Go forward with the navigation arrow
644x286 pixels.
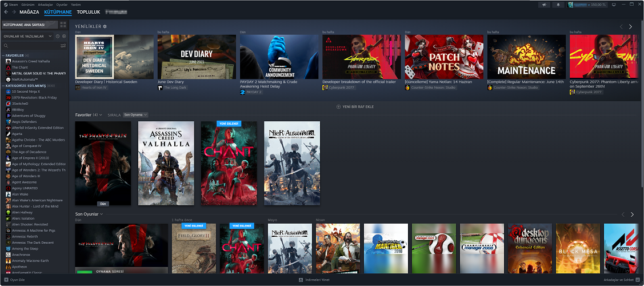[x=14, y=12]
